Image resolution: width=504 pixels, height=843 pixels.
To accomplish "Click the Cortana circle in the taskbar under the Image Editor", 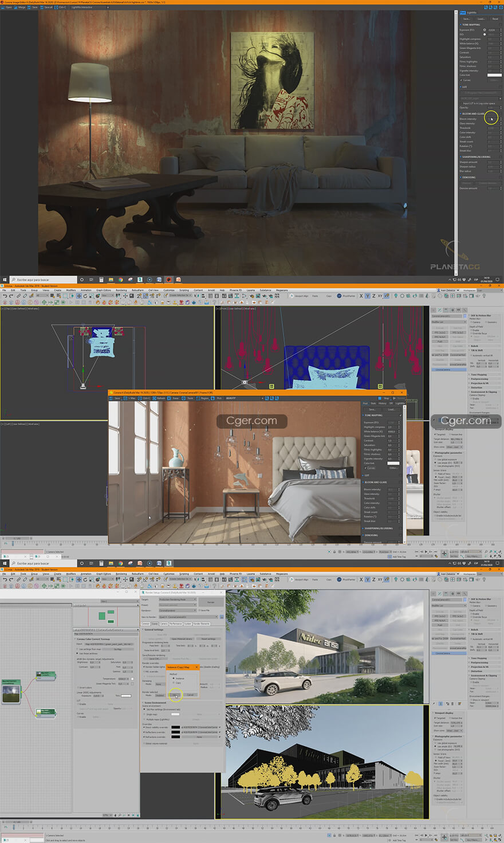I will coord(81,280).
